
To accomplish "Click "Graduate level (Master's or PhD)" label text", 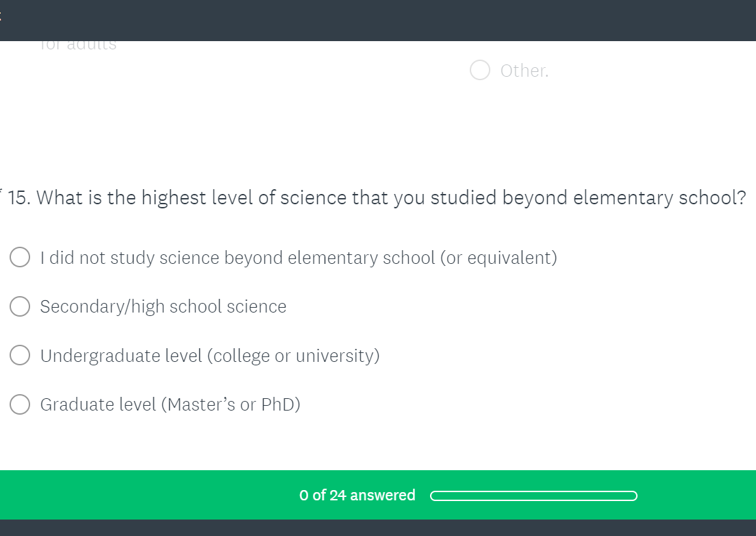I will 170,404.
